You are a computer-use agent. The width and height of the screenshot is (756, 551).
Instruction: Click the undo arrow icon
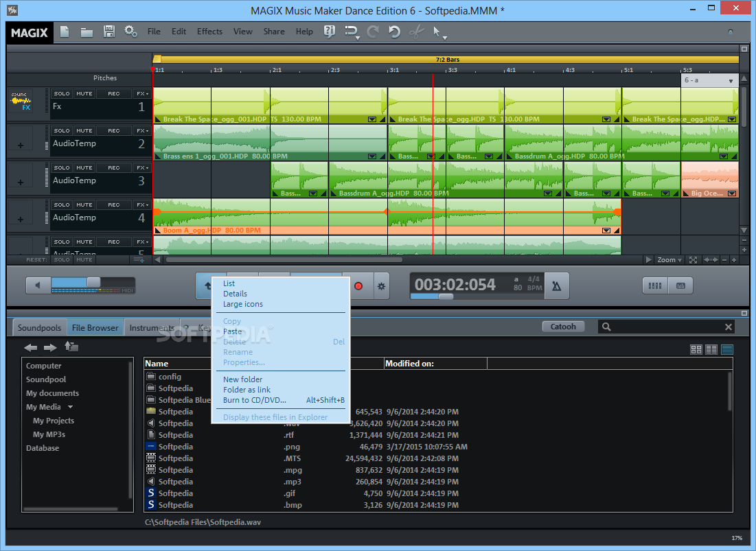(x=394, y=32)
